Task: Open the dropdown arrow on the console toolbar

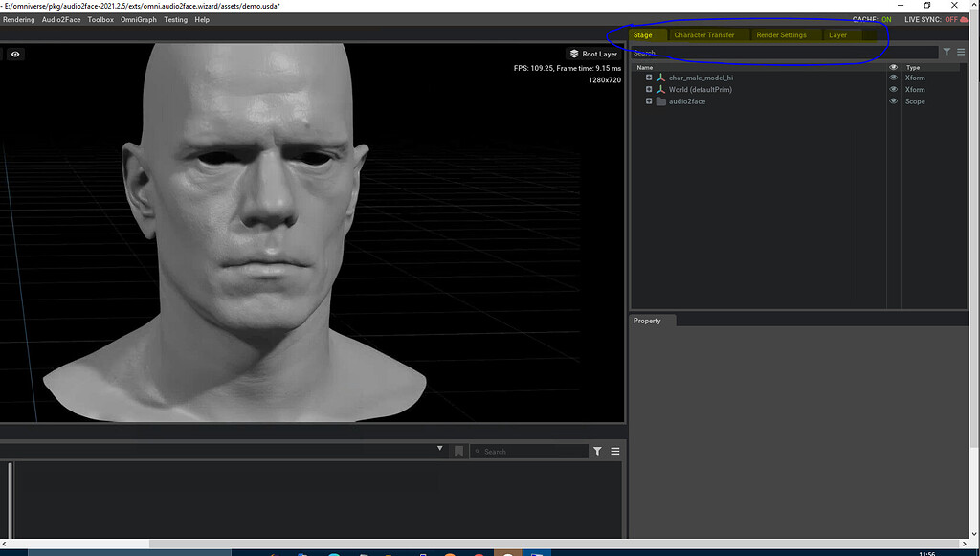Action: pos(439,449)
